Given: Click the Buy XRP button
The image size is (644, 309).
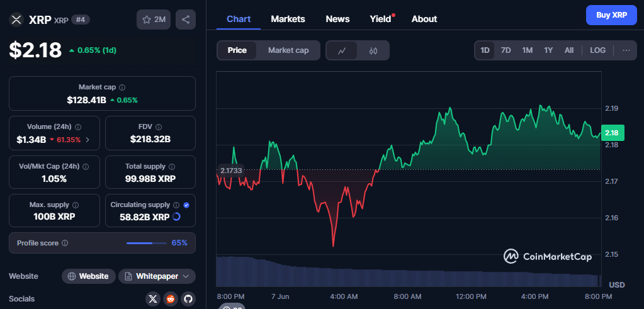Looking at the screenshot, I should tap(611, 15).
